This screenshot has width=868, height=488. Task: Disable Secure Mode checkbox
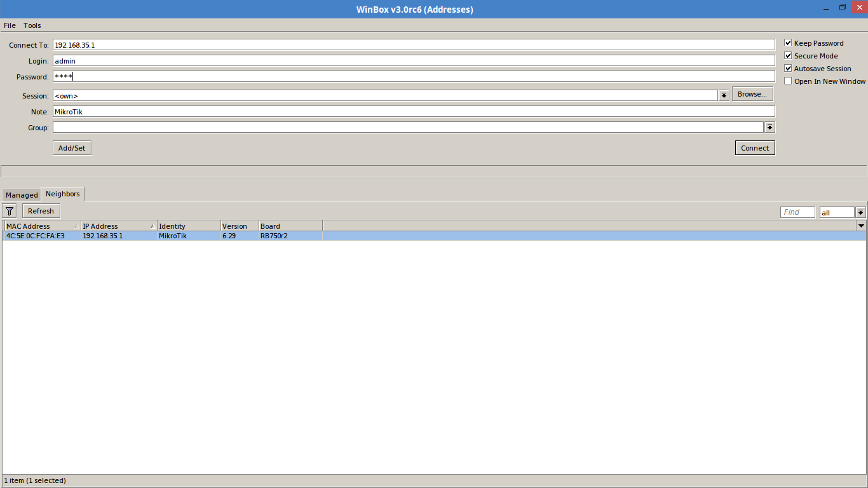(788, 56)
